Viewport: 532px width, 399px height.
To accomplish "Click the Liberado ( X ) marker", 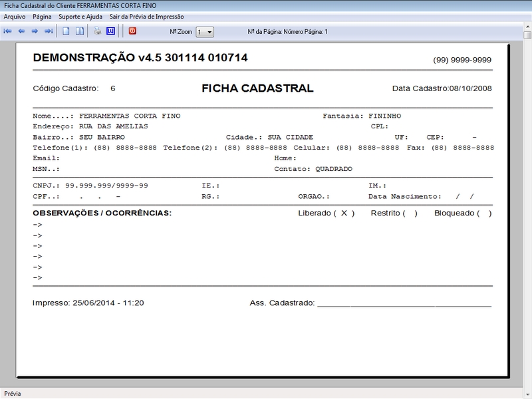I will click(327, 213).
